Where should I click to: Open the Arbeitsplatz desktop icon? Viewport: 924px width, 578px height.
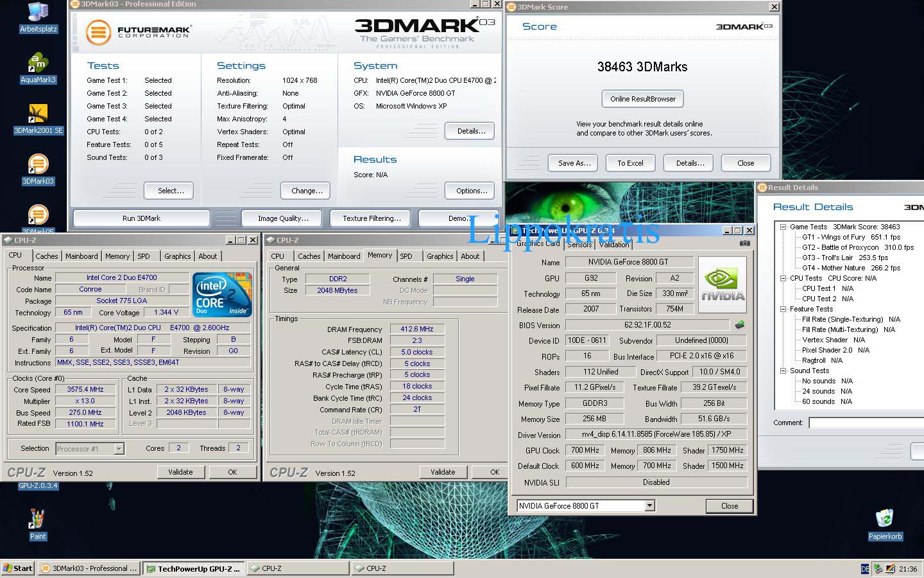tap(38, 17)
